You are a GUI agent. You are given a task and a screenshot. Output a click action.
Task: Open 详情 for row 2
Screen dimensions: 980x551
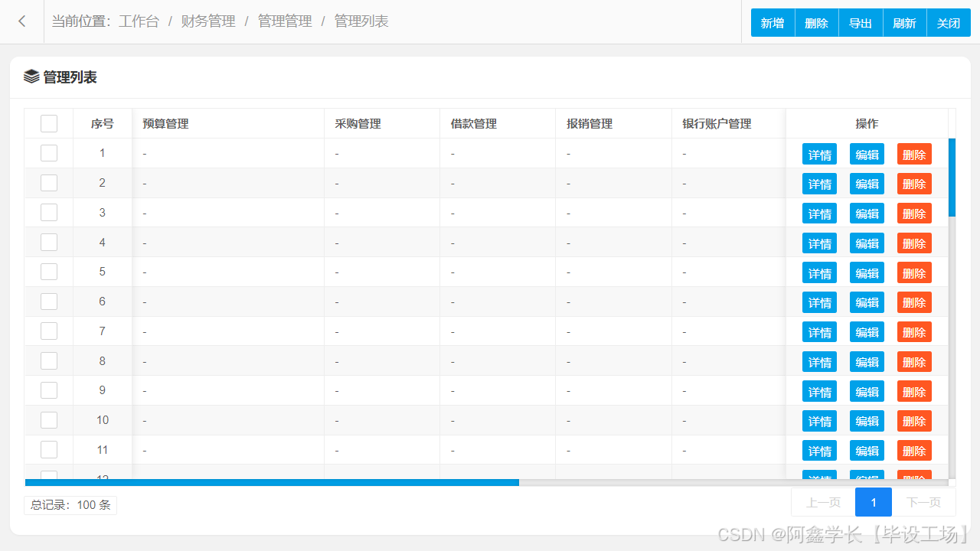pyautogui.click(x=819, y=184)
